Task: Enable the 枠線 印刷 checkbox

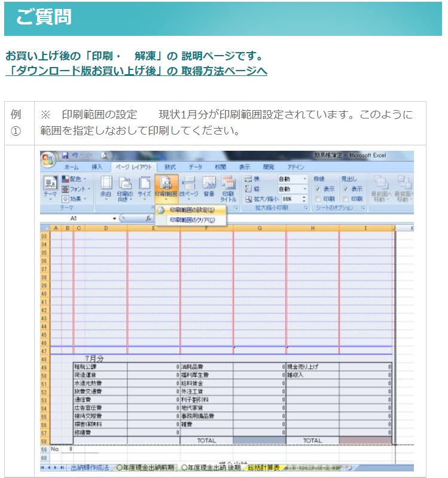Action: (318, 199)
